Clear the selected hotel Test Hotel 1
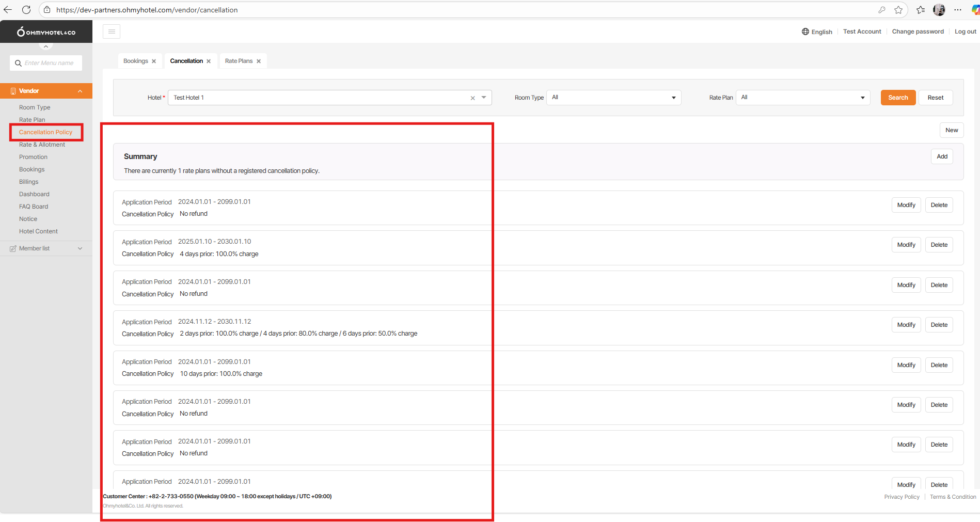 (472, 98)
